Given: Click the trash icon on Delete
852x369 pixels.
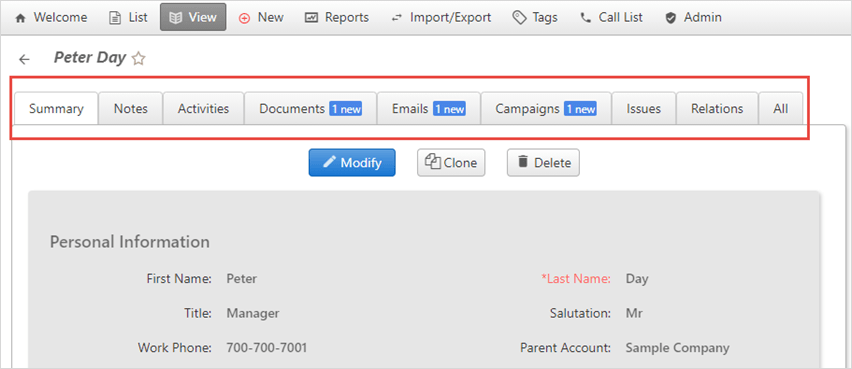Looking at the screenshot, I should 523,161.
